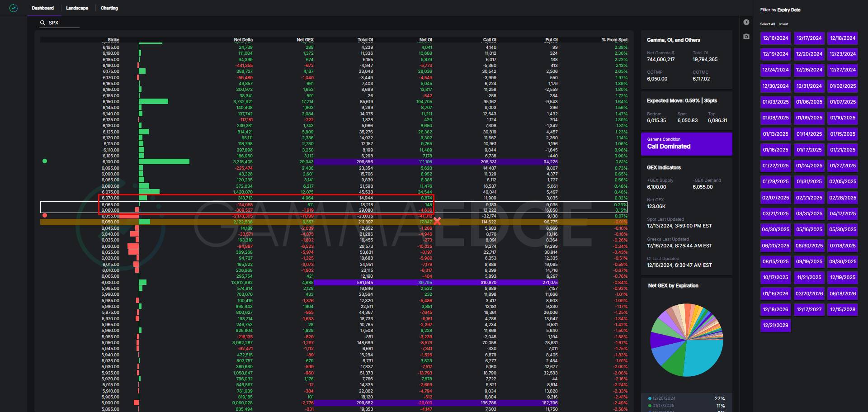Deselect the 01/17/2025 expiry filter
Screen dimensions: 868x412
click(x=809, y=150)
